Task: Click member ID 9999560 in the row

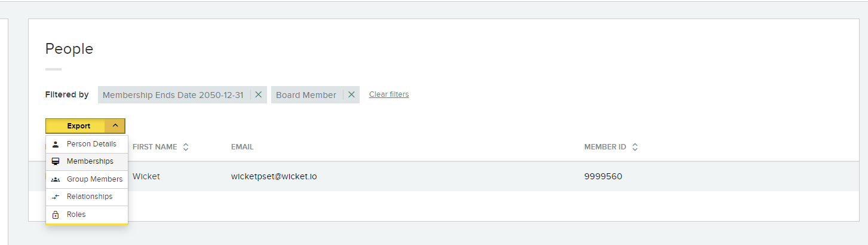Action: coord(603,176)
